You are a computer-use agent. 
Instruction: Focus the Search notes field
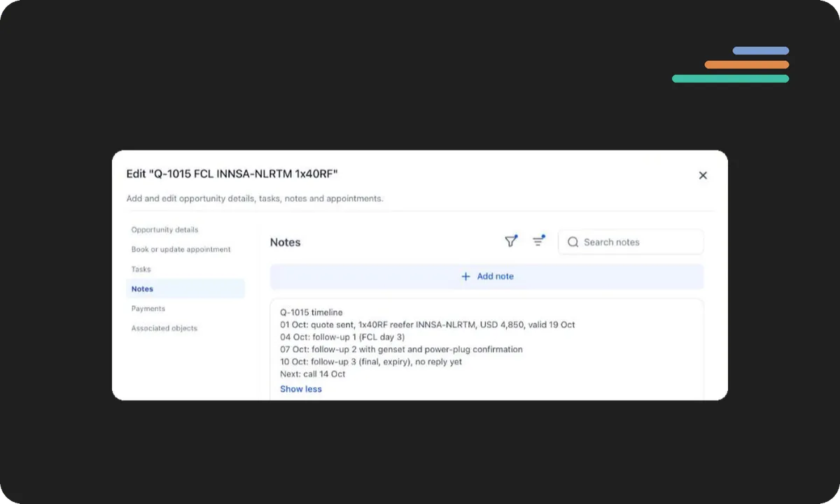[631, 242]
